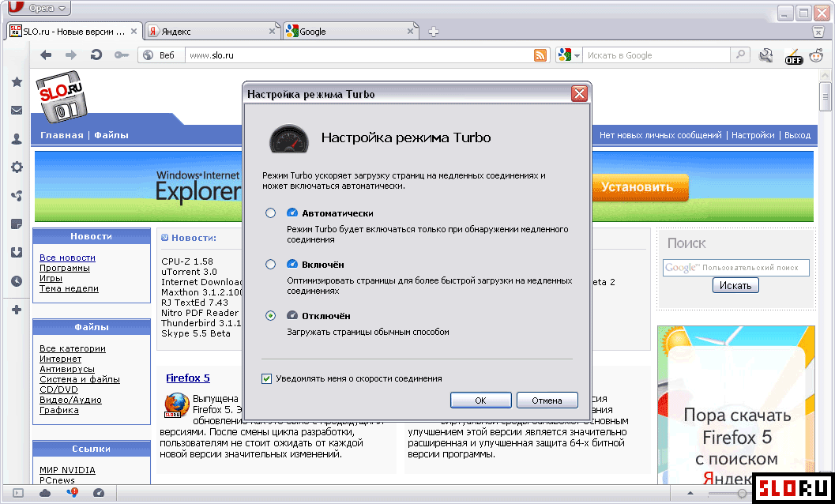Open the Все новости link

click(x=68, y=258)
